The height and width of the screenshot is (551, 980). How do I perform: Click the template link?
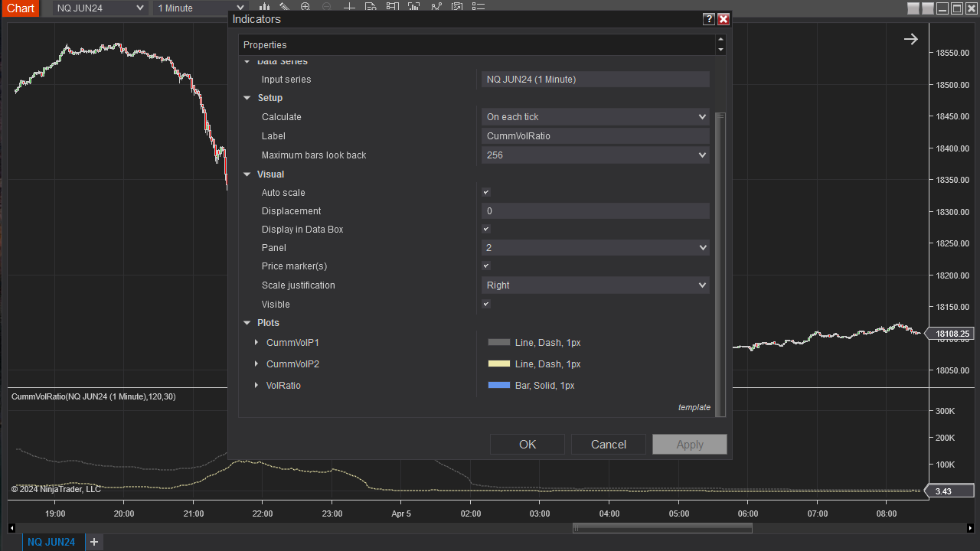pos(694,408)
